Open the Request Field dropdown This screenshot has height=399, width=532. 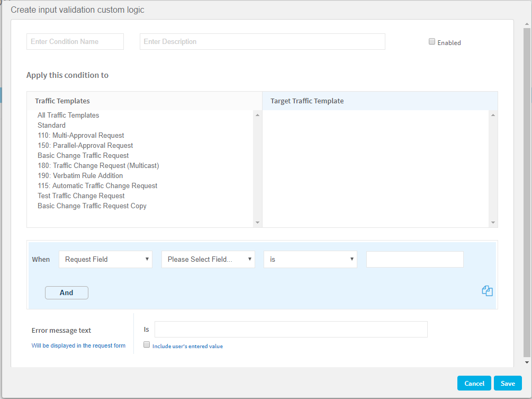point(105,259)
